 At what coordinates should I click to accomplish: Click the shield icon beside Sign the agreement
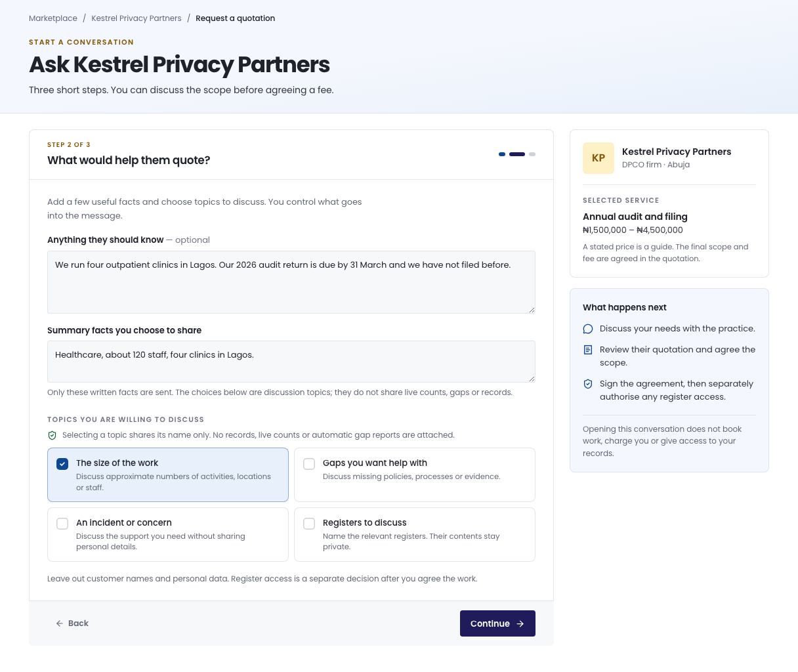pyautogui.click(x=588, y=384)
